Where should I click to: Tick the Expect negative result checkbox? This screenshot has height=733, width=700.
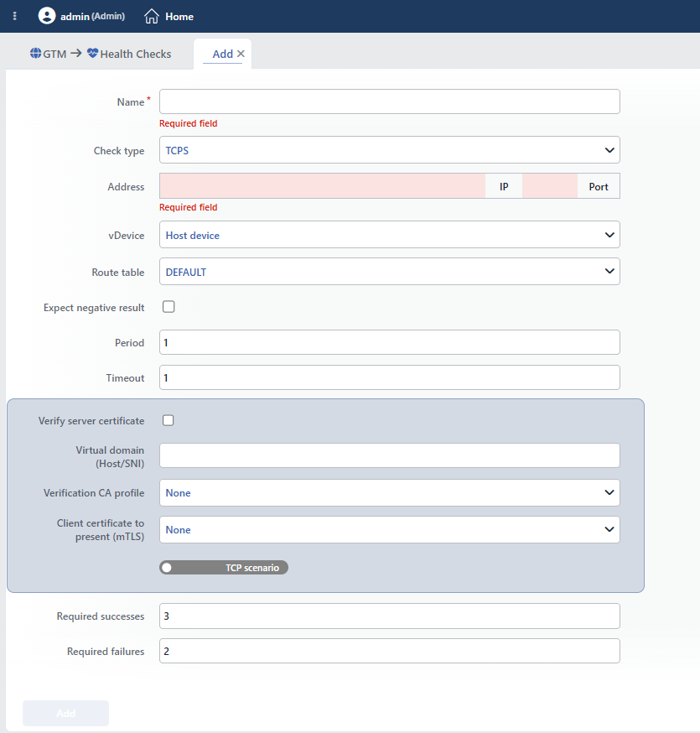tap(169, 307)
